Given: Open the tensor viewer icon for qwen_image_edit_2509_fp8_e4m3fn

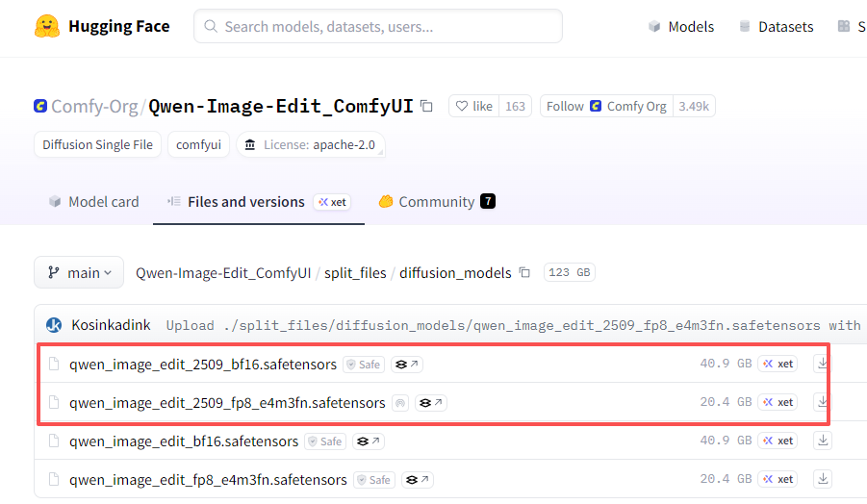Looking at the screenshot, I should pos(431,403).
